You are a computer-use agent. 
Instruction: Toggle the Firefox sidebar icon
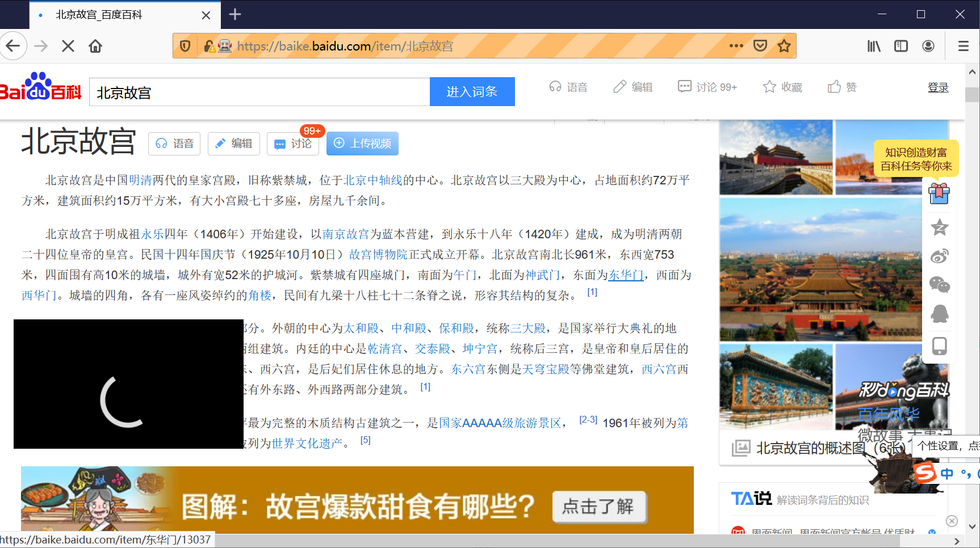point(901,46)
